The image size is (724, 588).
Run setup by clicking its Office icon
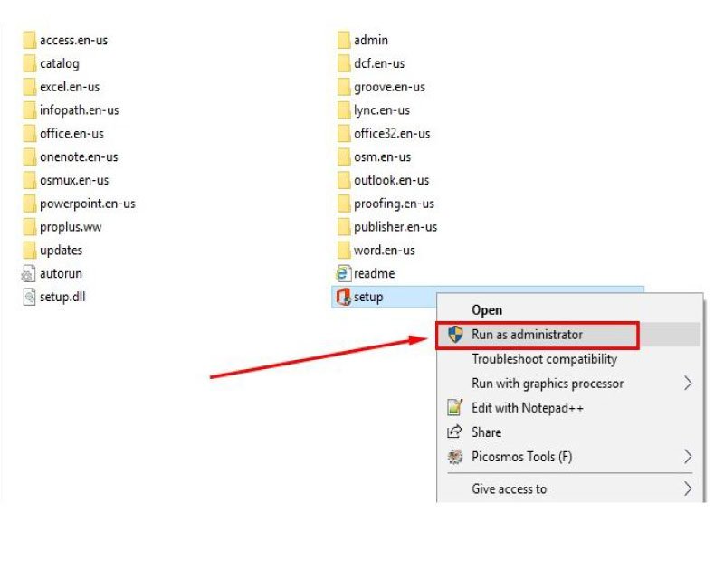click(343, 297)
